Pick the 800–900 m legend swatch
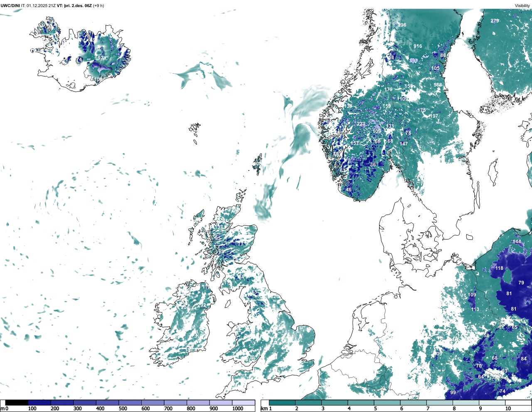This screenshot has height=412, width=532. [198, 403]
